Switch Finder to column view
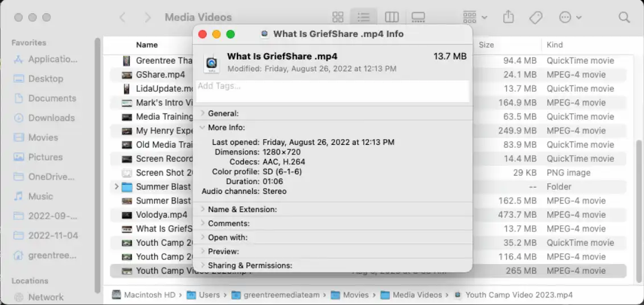The image size is (644, 305). click(x=391, y=17)
